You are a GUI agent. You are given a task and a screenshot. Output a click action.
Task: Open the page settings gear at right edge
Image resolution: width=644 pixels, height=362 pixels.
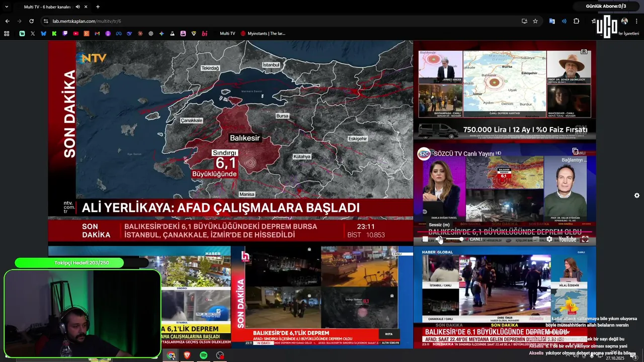(x=637, y=196)
